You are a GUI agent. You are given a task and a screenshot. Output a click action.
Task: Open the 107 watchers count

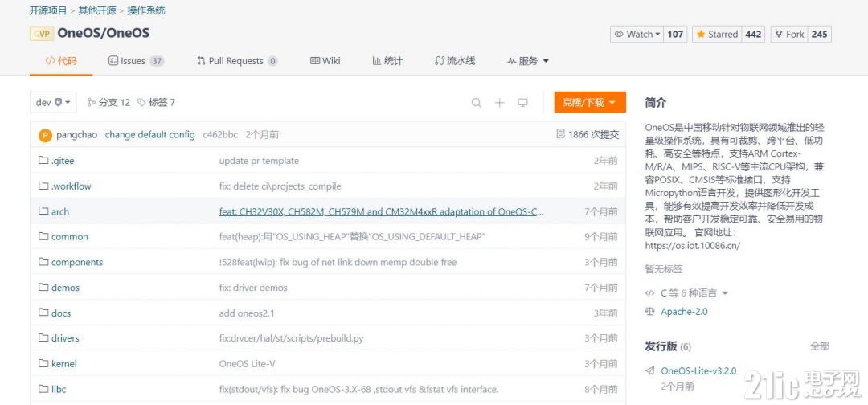coord(675,35)
